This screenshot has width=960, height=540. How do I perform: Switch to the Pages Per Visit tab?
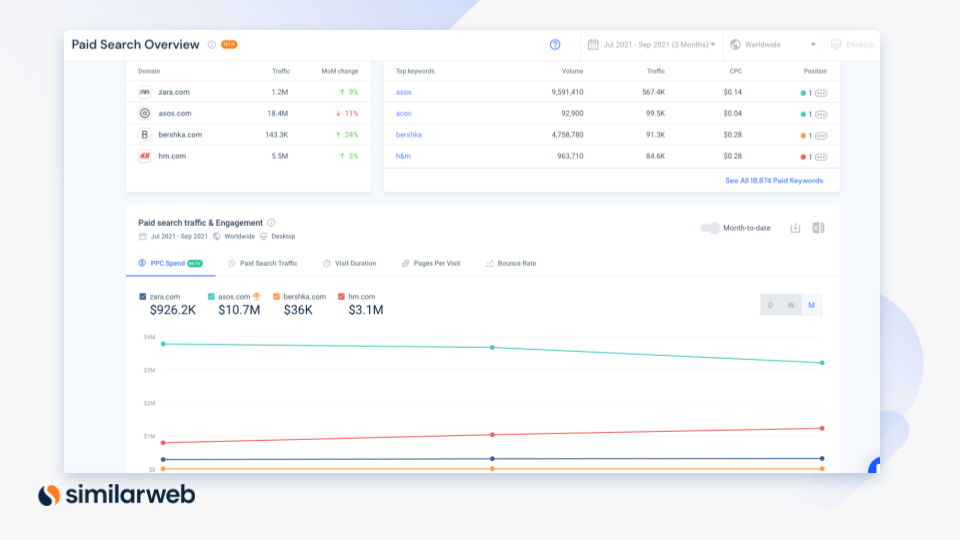[431, 264]
